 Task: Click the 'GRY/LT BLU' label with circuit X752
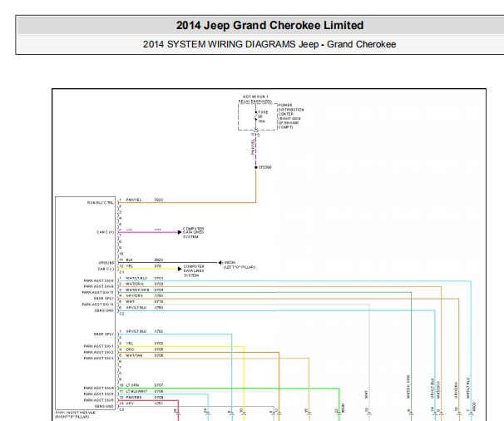[136, 331]
